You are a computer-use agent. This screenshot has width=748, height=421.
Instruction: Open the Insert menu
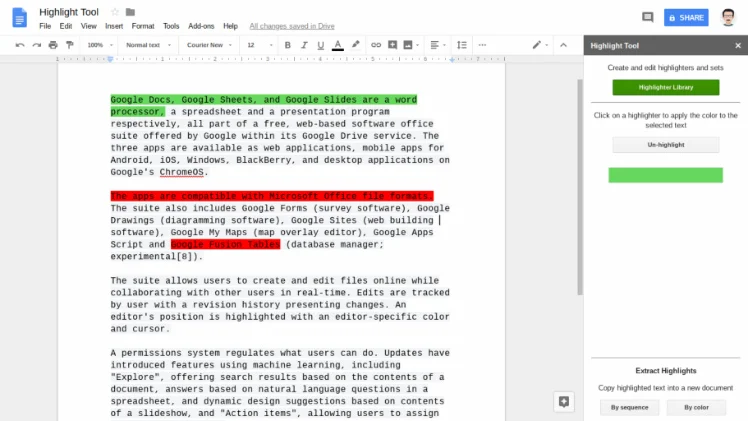(114, 26)
